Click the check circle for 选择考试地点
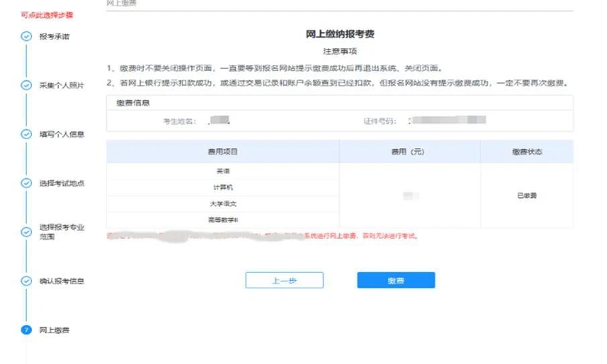This screenshot has height=364, width=607. pyautogui.click(x=26, y=183)
